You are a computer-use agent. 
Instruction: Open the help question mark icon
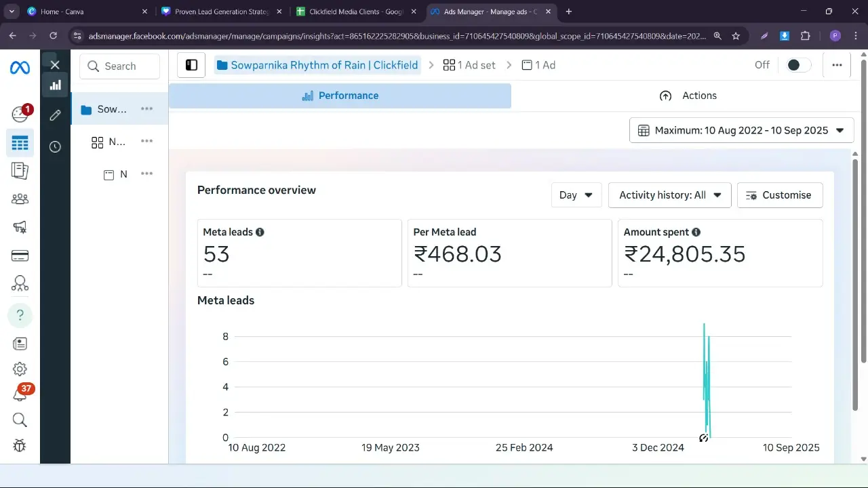pos(20,315)
